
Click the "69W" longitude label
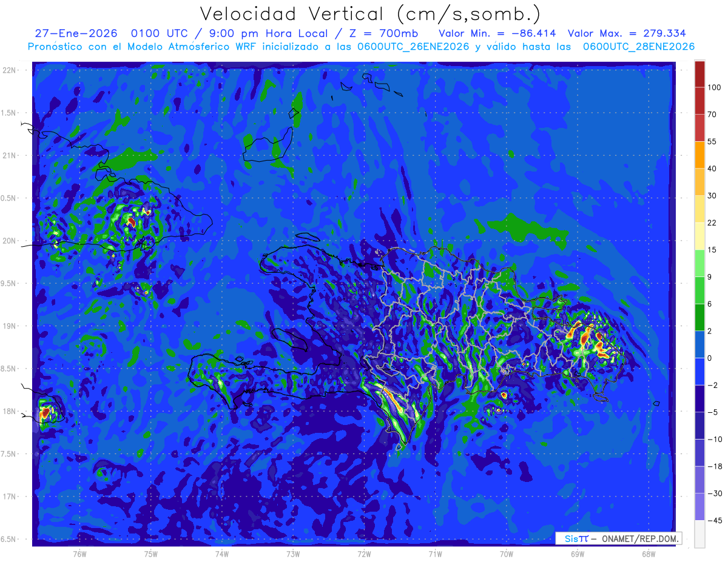pyautogui.click(x=578, y=554)
